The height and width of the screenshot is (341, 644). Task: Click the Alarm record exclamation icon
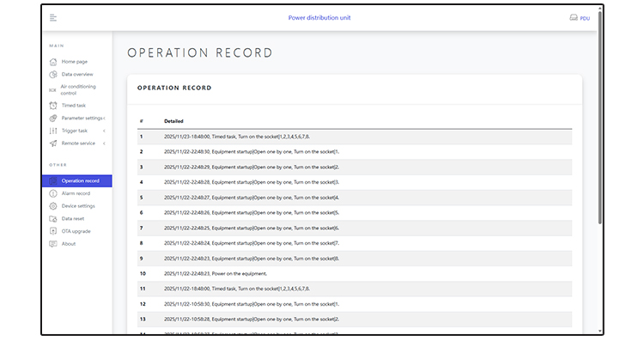pyautogui.click(x=53, y=193)
